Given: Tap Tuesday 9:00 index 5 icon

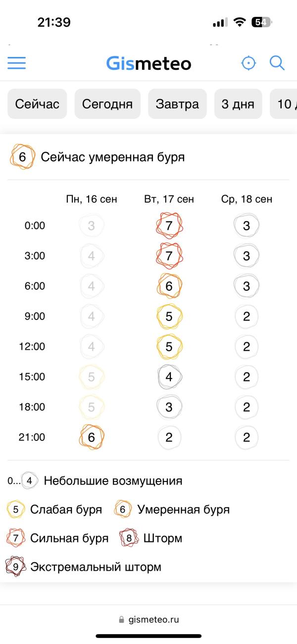Looking at the screenshot, I should coord(169,317).
